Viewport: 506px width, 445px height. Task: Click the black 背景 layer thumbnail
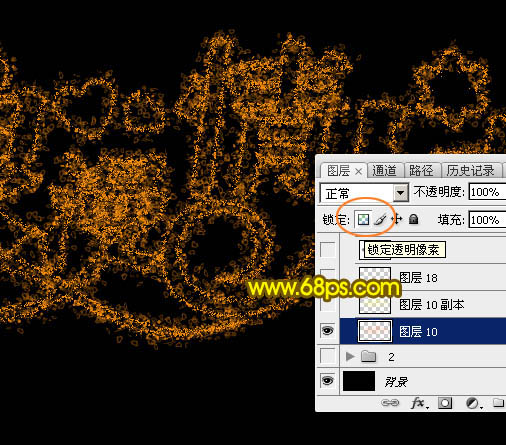[x=359, y=381]
